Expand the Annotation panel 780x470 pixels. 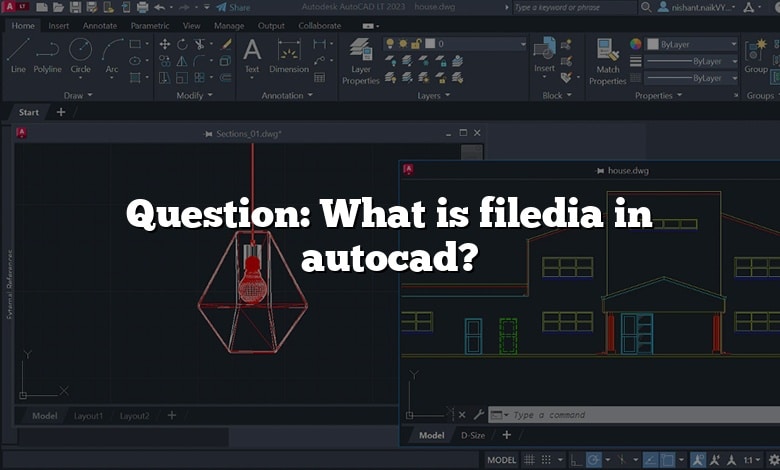point(287,95)
